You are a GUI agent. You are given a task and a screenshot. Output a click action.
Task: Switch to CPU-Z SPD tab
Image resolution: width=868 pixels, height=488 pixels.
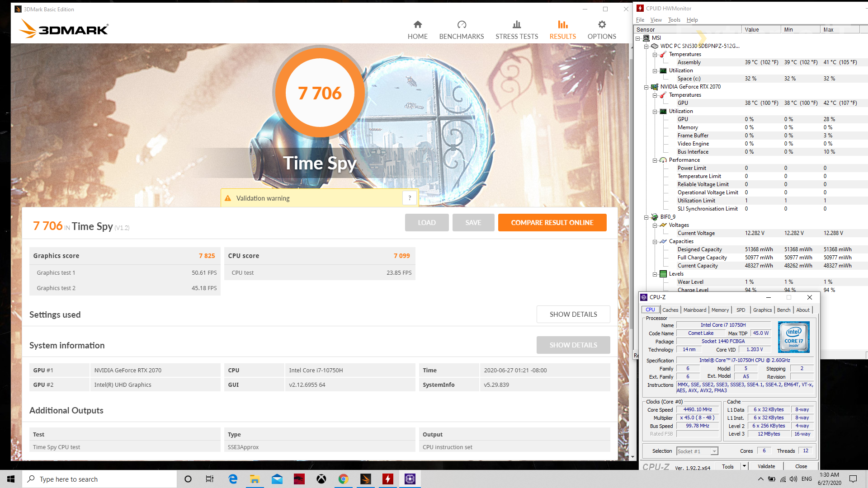[x=741, y=310]
